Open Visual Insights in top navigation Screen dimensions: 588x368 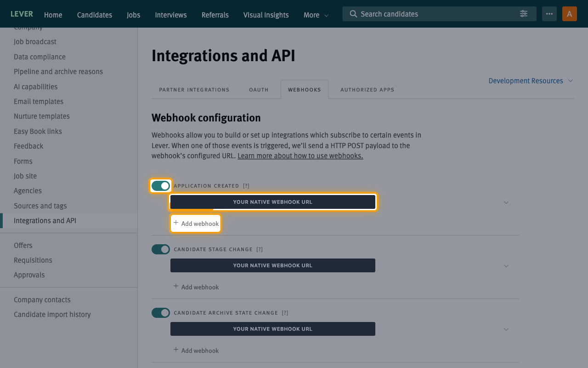pos(266,15)
